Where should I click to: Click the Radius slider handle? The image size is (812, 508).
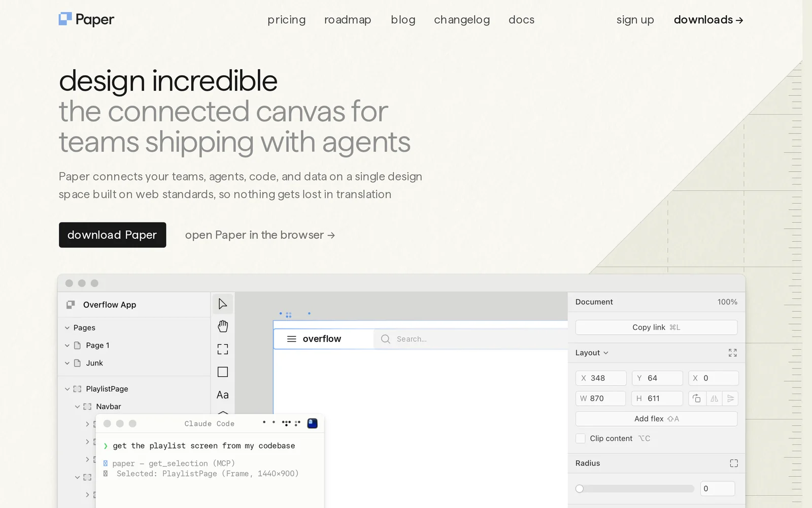[580, 489]
